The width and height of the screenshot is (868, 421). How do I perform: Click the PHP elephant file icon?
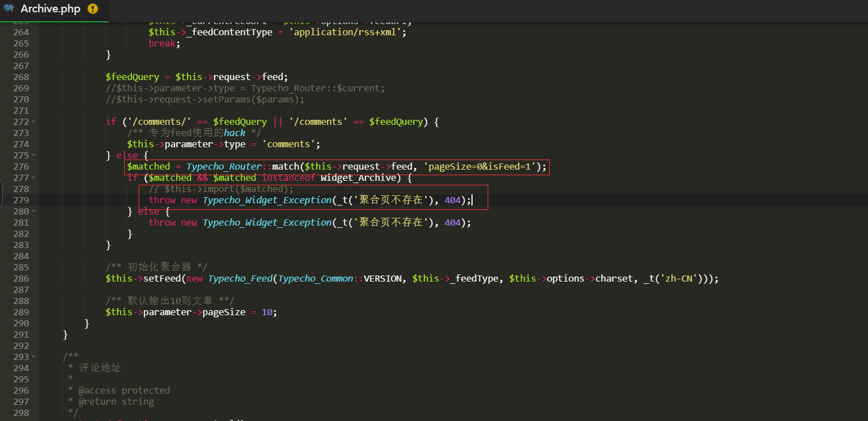coord(9,9)
